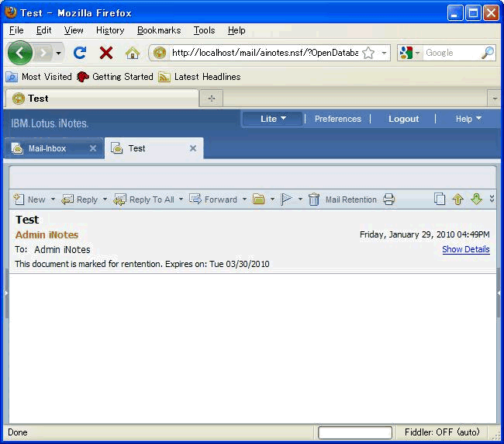Viewport: 504px width, 444px height.
Task: Click the New message button
Action: point(29,199)
